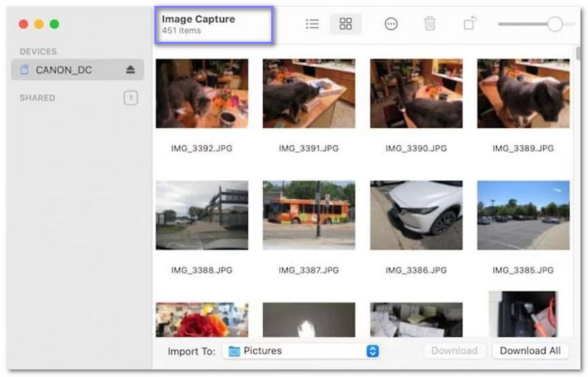588x377 pixels.
Task: Click the green full screen button
Action: (x=54, y=24)
